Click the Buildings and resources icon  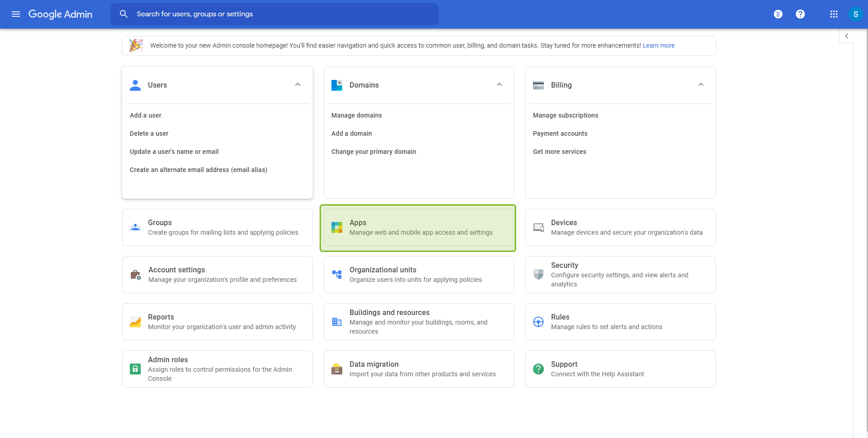tap(337, 322)
